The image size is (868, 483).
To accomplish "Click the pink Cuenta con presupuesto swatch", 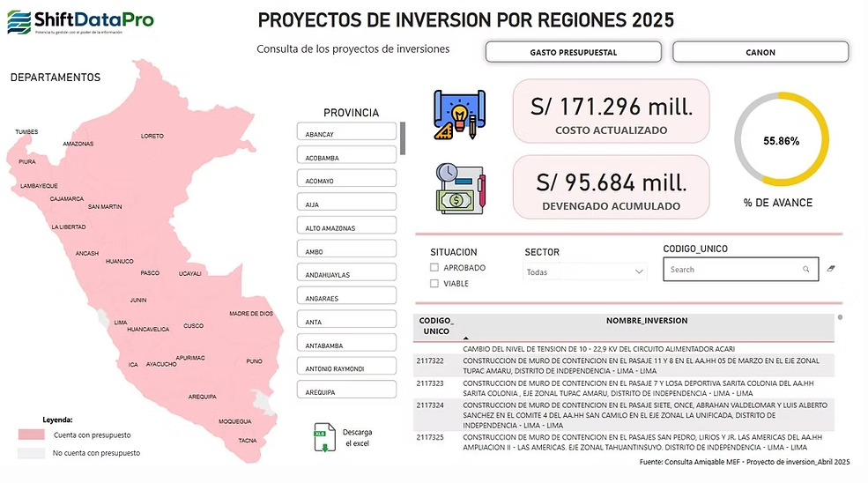I will [x=32, y=435].
